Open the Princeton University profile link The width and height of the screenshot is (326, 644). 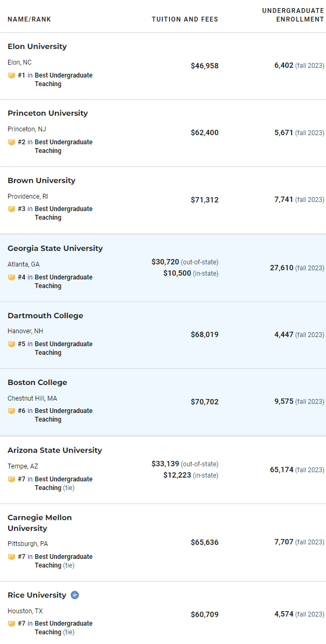pyautogui.click(x=48, y=114)
